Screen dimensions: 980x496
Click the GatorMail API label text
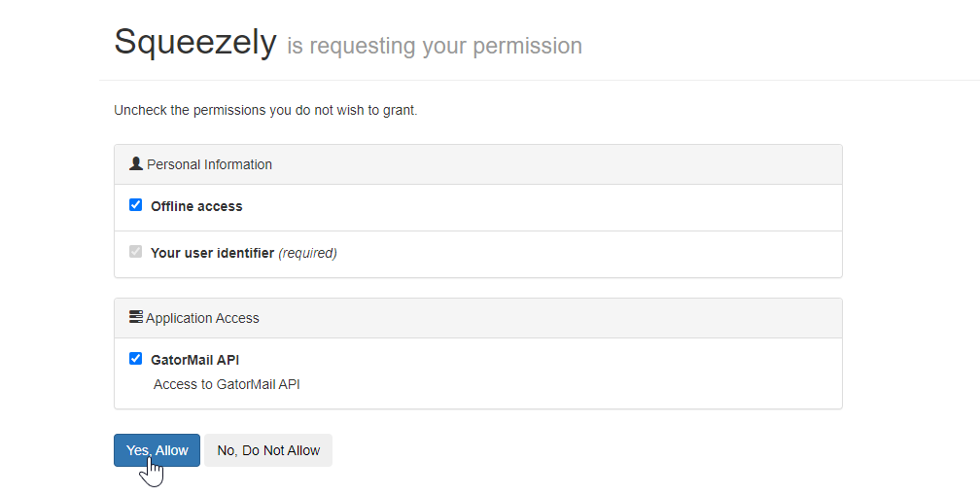tap(195, 360)
